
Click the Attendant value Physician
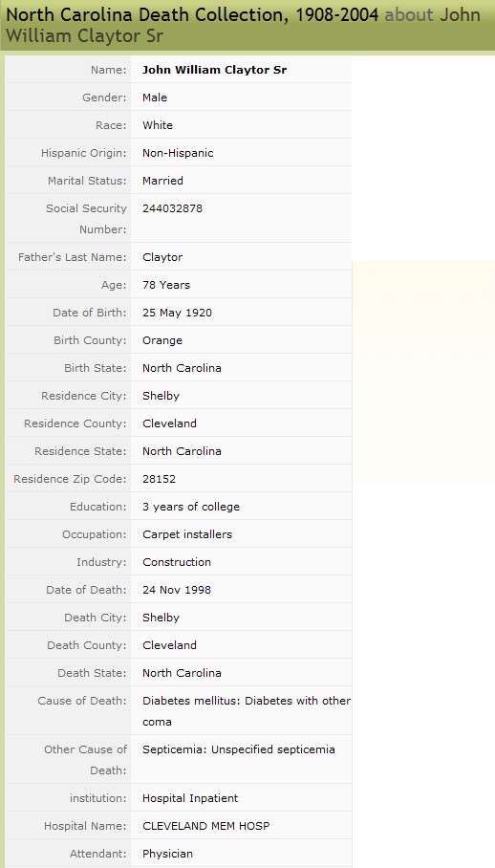pos(167,854)
